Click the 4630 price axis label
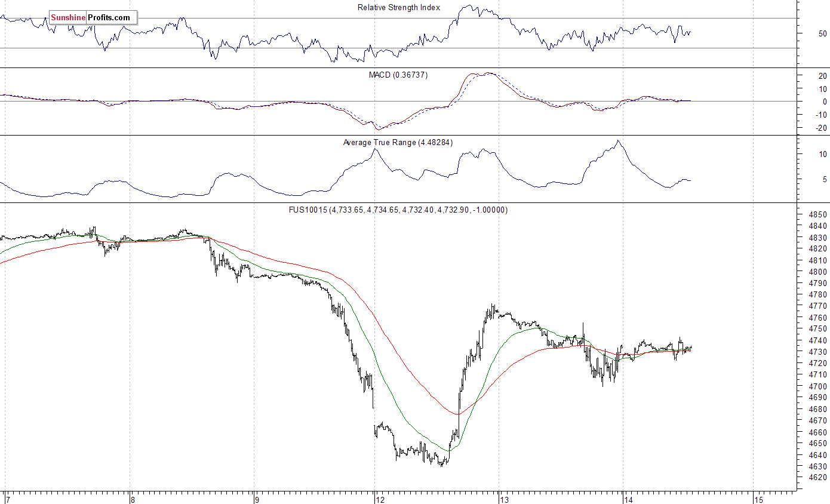 [818, 467]
